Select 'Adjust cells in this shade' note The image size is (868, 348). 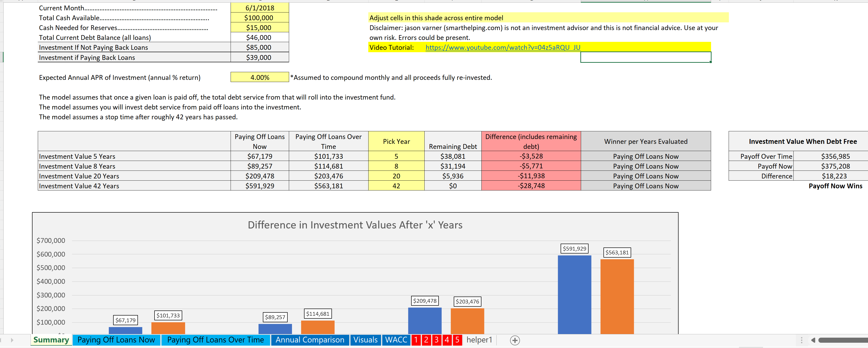pos(548,18)
